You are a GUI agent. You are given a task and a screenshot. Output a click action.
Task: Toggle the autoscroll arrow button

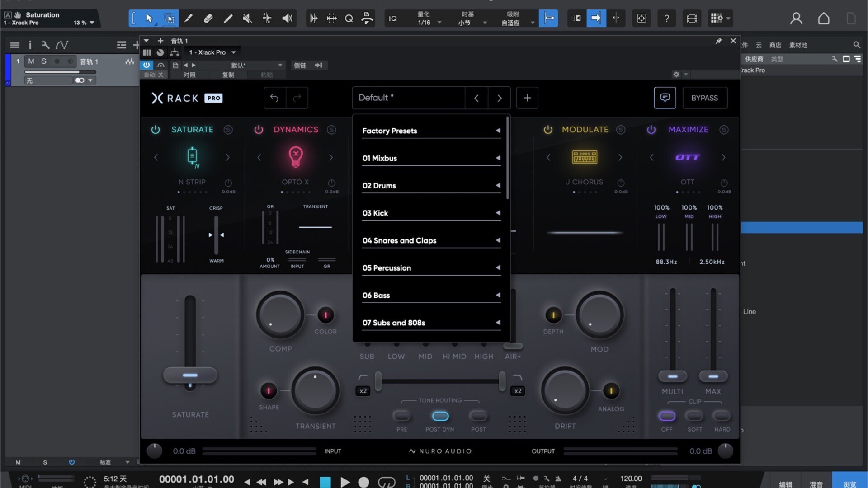[x=596, y=19]
